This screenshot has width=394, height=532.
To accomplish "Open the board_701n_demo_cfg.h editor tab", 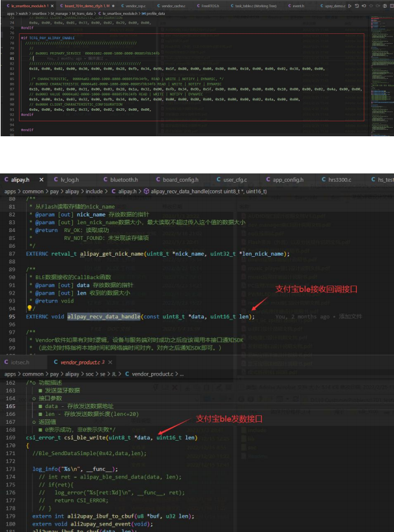I will (x=87, y=6).
